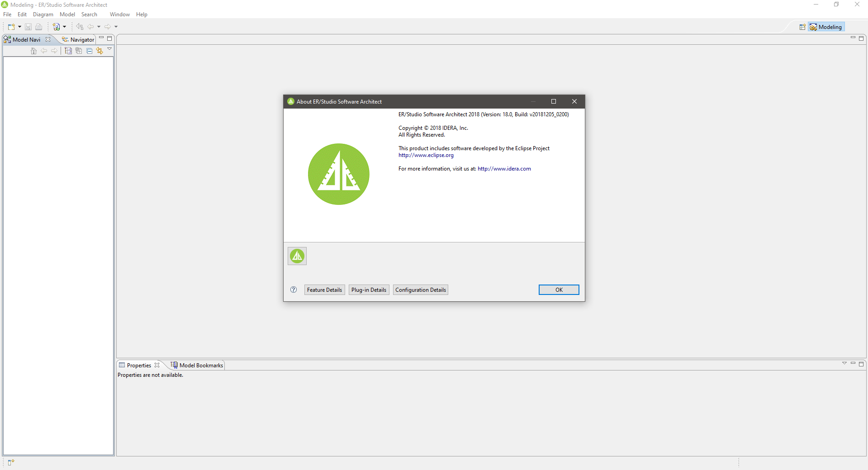This screenshot has width=868, height=470.
Task: Click the Forward arrow in Model Navigator toolbar
Action: click(x=54, y=51)
